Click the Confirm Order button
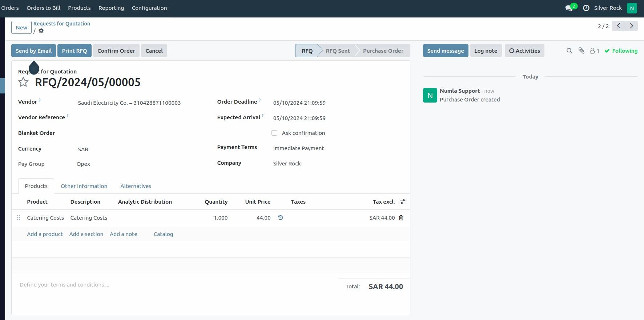This screenshot has width=644, height=320. pyautogui.click(x=116, y=51)
